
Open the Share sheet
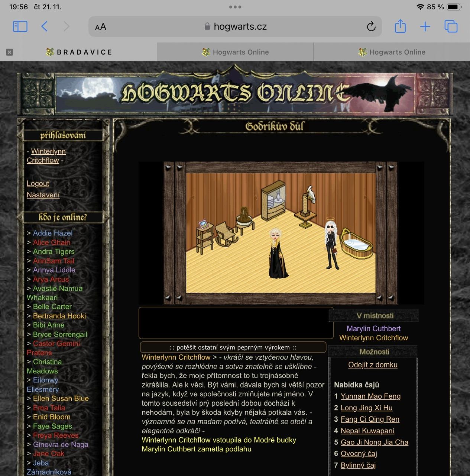click(400, 26)
